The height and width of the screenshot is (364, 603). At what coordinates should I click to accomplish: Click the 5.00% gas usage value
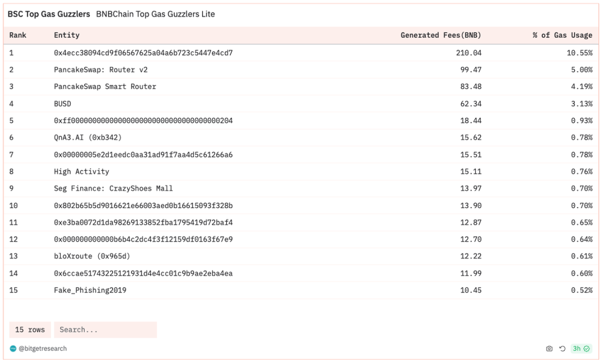pyautogui.click(x=582, y=70)
